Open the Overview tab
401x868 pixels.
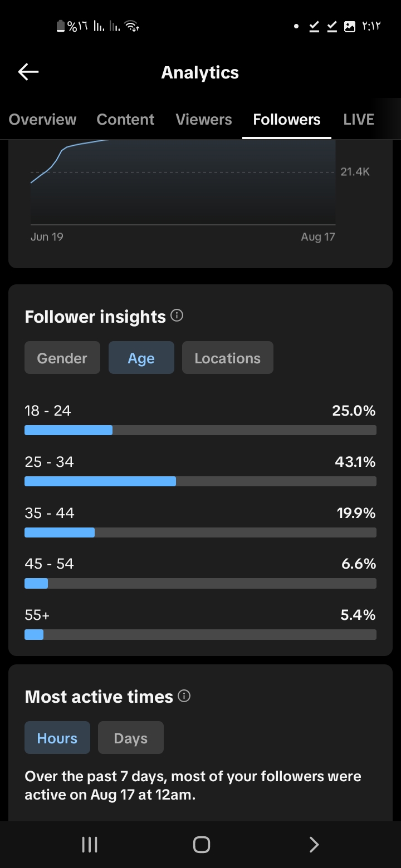pos(43,120)
